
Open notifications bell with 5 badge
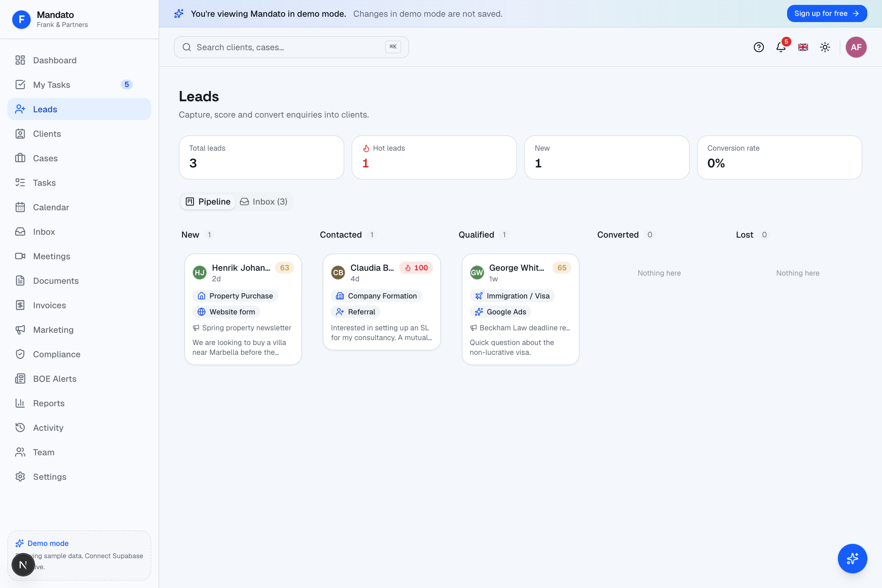click(781, 47)
